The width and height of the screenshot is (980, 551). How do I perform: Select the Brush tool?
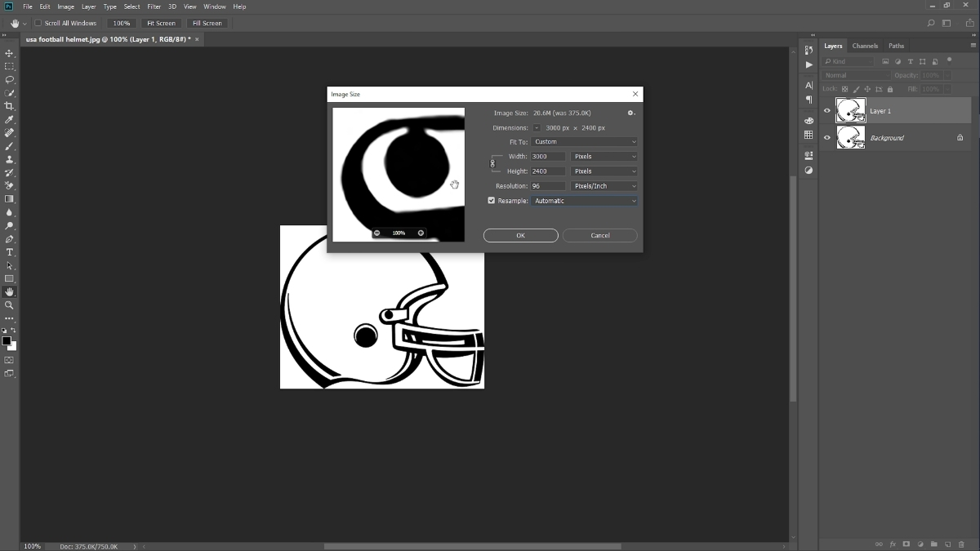pos(9,146)
